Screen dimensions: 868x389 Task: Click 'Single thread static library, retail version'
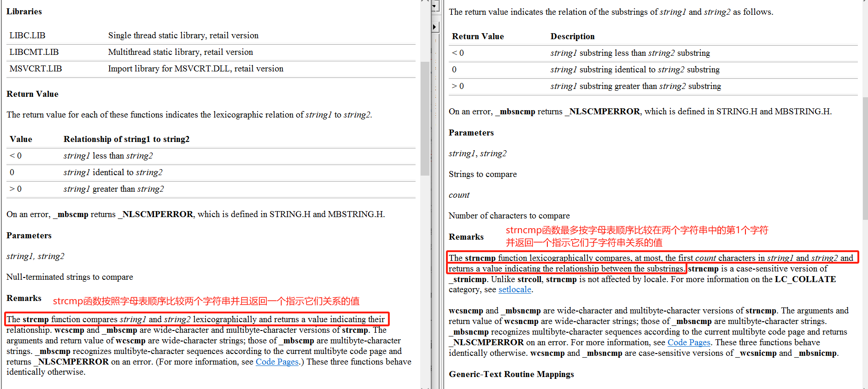click(183, 35)
